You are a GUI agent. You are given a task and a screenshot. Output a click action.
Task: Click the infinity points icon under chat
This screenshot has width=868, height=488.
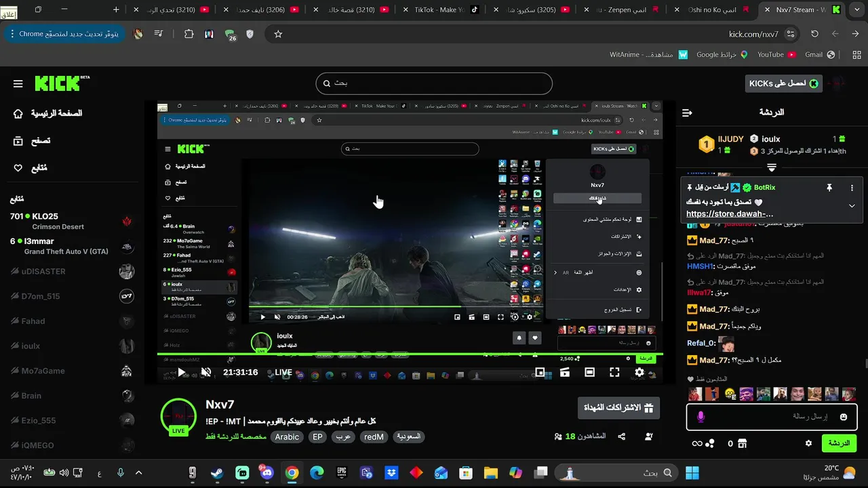pyautogui.click(x=696, y=444)
